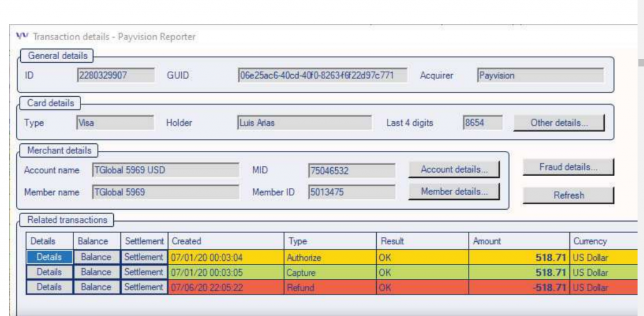Click the Last 4 digits field
The image size is (644, 316).
point(482,123)
